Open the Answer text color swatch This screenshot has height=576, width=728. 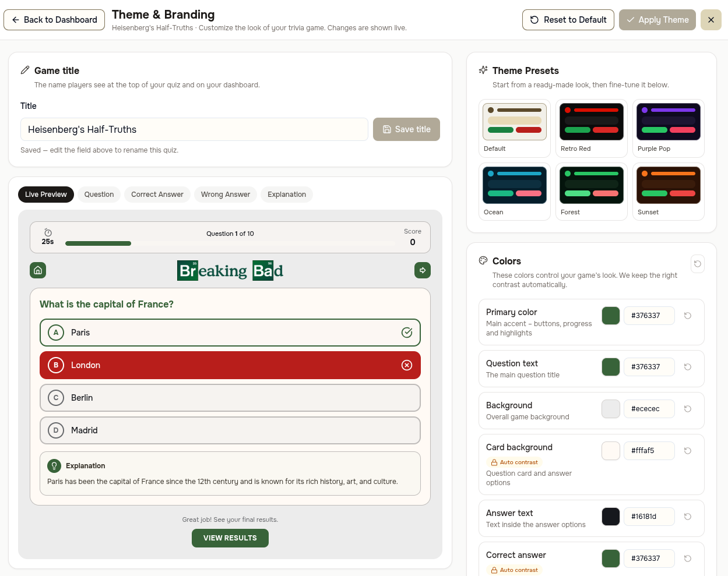coord(611,517)
